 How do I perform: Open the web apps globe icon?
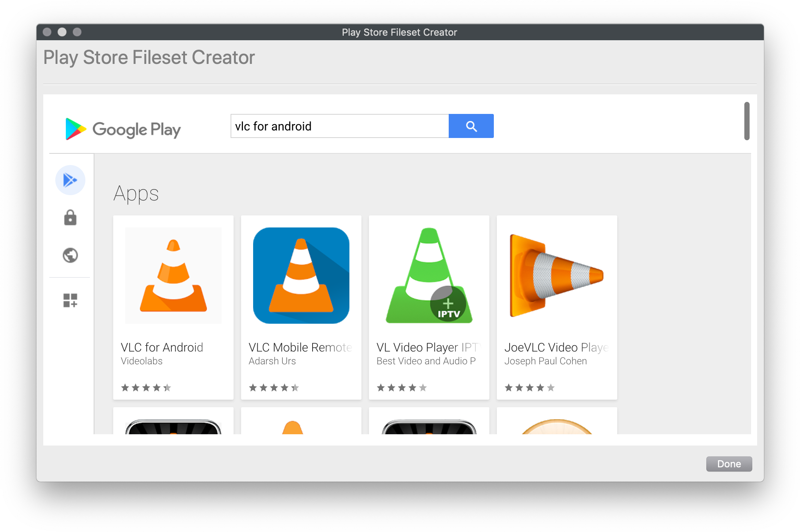click(x=70, y=255)
